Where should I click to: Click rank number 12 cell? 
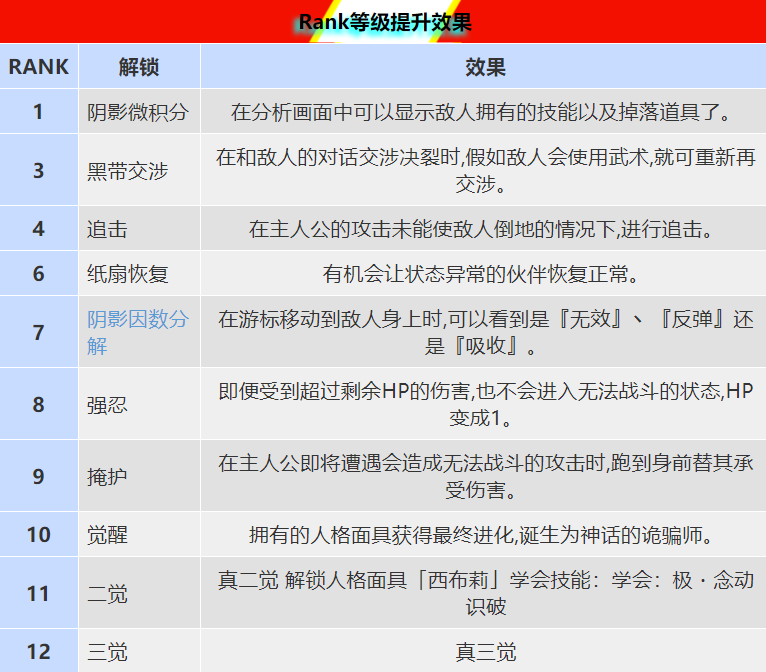[39, 651]
